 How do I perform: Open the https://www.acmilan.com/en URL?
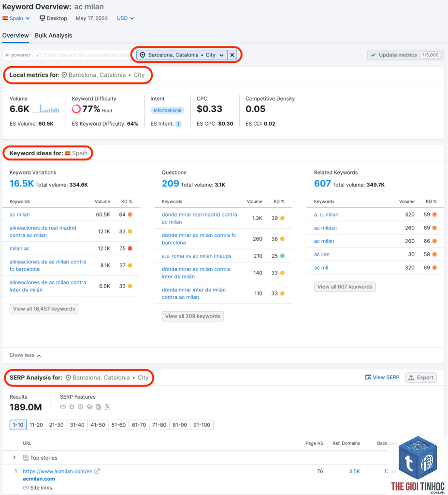point(58,471)
